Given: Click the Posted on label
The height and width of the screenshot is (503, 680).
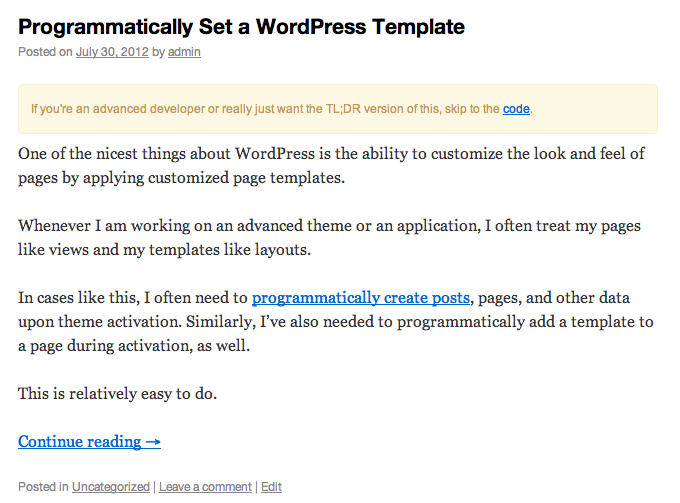Looking at the screenshot, I should pos(45,52).
